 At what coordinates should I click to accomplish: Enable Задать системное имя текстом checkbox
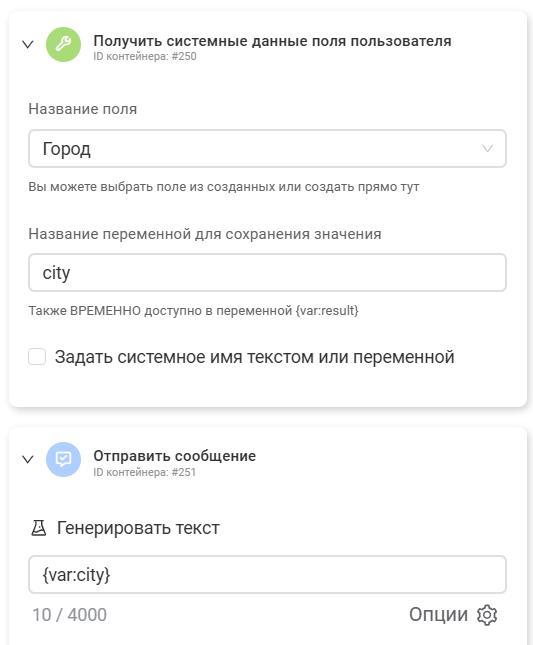click(x=37, y=356)
